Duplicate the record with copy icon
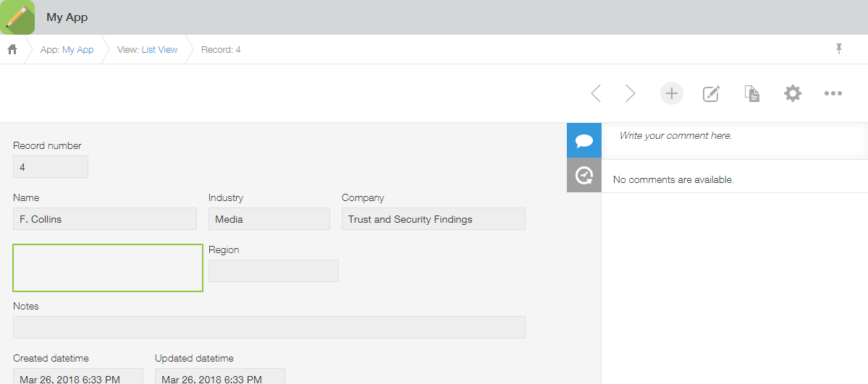The height and width of the screenshot is (384, 868). click(x=752, y=93)
